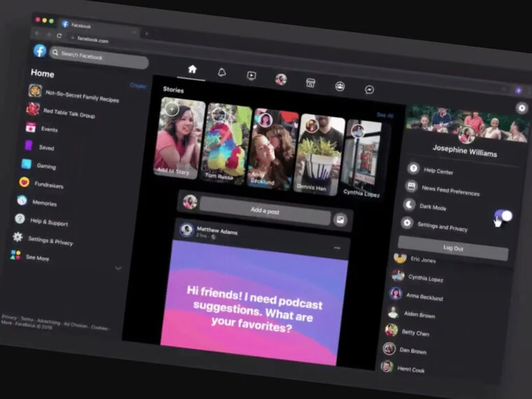Click the Log Out button
The height and width of the screenshot is (399, 532).
pyautogui.click(x=454, y=248)
